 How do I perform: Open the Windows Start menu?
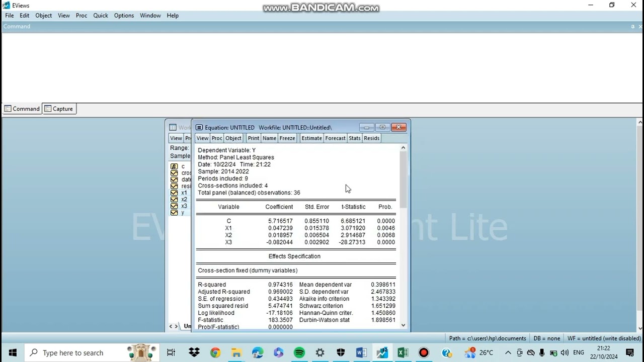point(12,352)
